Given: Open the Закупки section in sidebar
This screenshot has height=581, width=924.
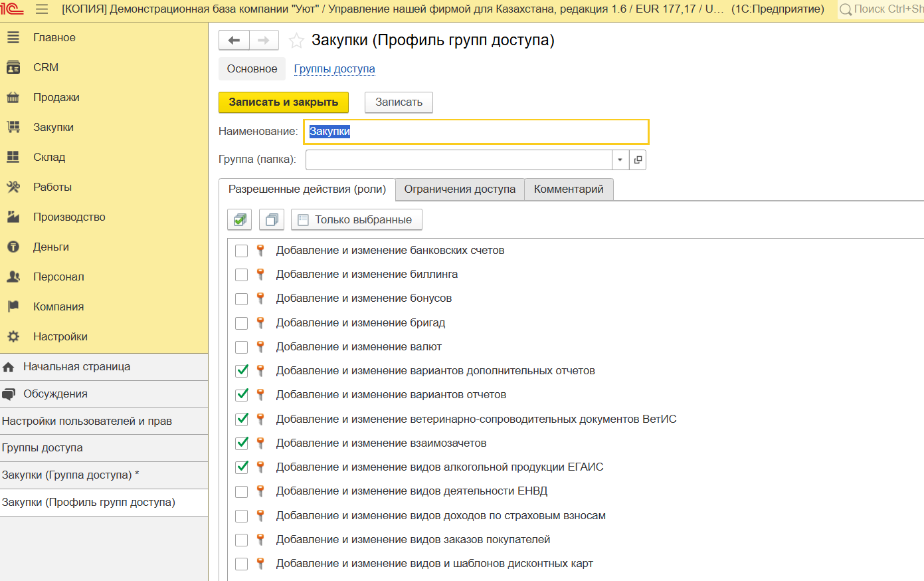Looking at the screenshot, I should coord(53,127).
